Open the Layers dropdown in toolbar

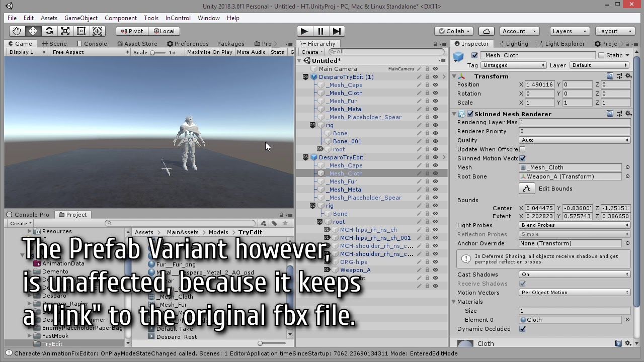click(570, 31)
